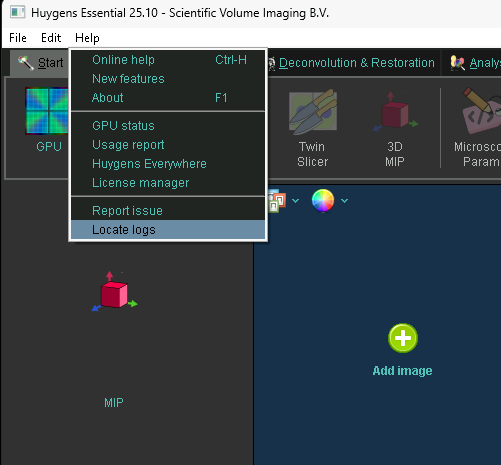Choose New features in the Help menu
Screen dimensions: 501x465
coord(168,79)
